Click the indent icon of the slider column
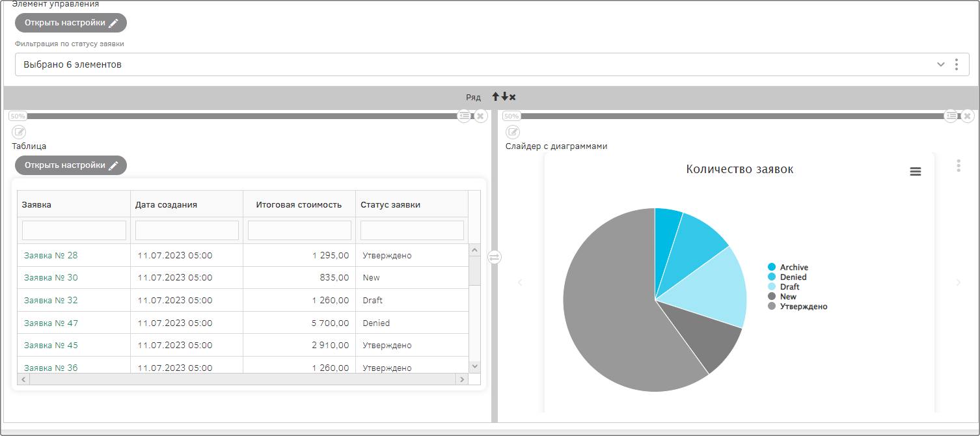The width and height of the screenshot is (980, 436). click(951, 116)
